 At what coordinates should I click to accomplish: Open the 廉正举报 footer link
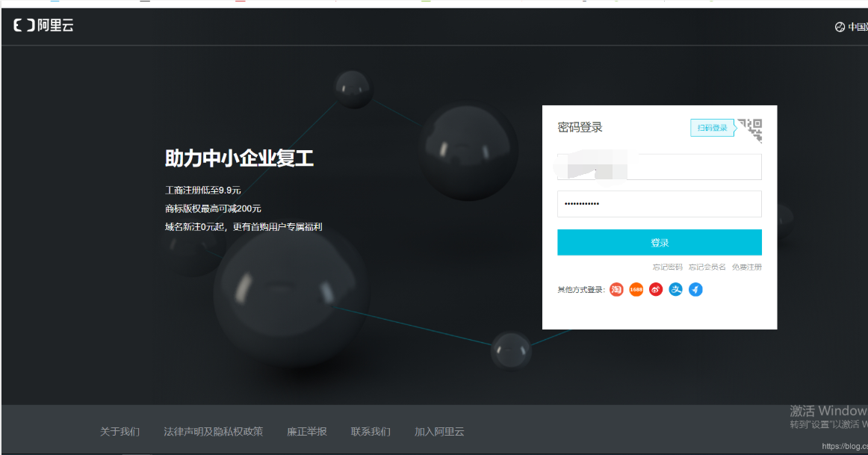(x=306, y=431)
